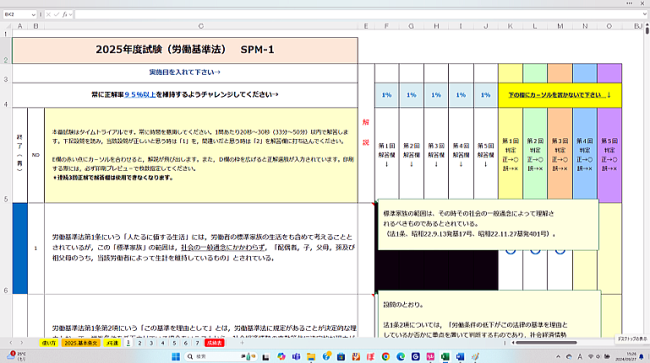Select the 実施日を入れて下さい cell
Image resolution: width=650 pixels, height=363 pixels.
(185, 73)
